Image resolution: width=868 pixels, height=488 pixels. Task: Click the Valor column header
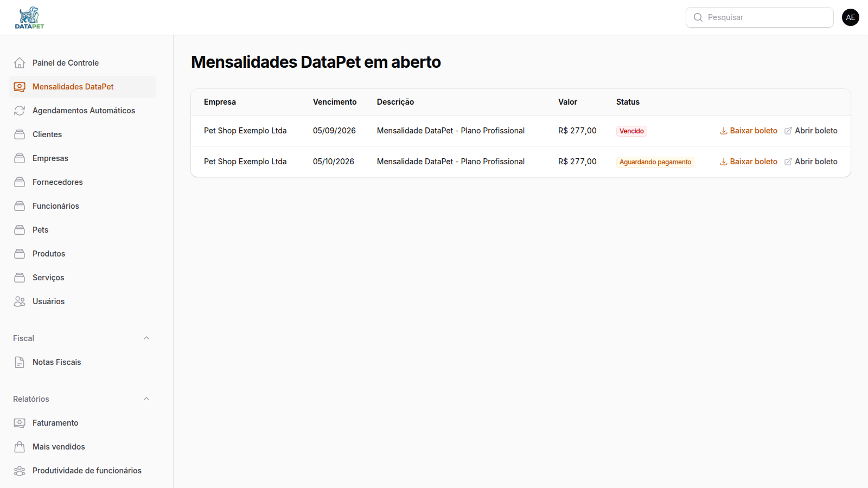(x=567, y=102)
